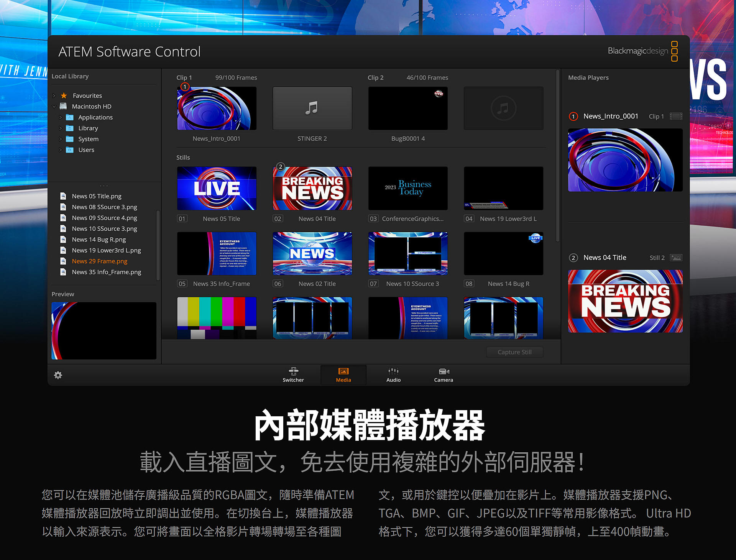Click the Still 2 image icon

[x=676, y=258]
